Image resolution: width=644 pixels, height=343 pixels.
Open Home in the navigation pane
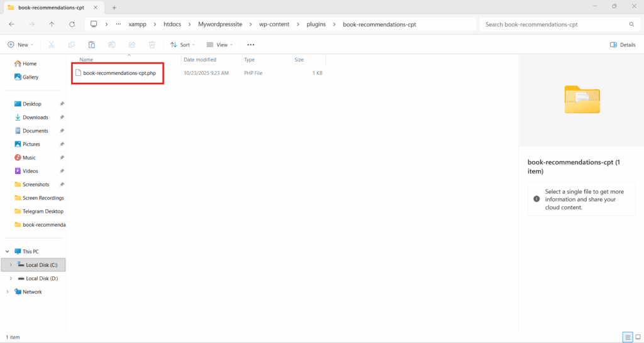25,63
